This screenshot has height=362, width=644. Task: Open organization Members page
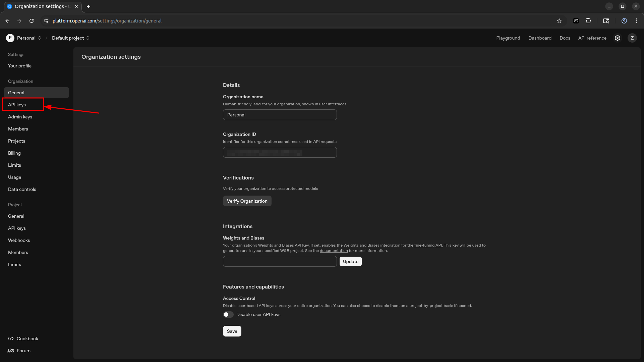click(37, 129)
